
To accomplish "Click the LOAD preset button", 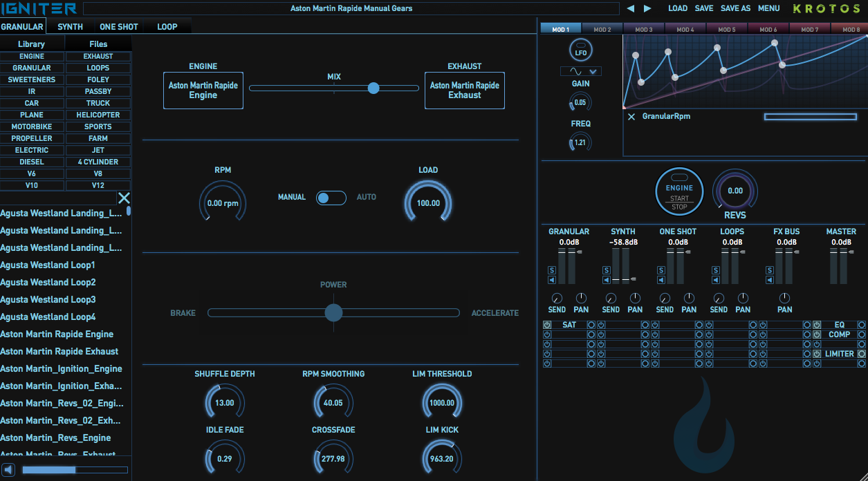I will pyautogui.click(x=678, y=8).
